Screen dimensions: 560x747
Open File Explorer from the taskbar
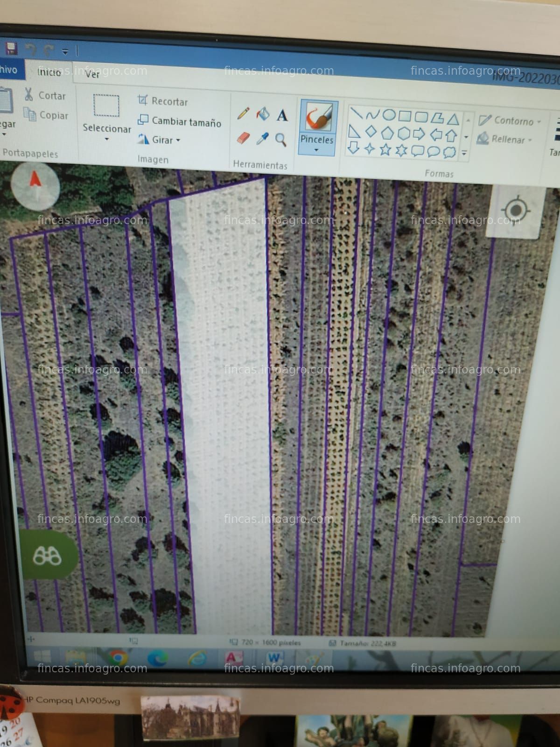pyautogui.click(x=75, y=658)
